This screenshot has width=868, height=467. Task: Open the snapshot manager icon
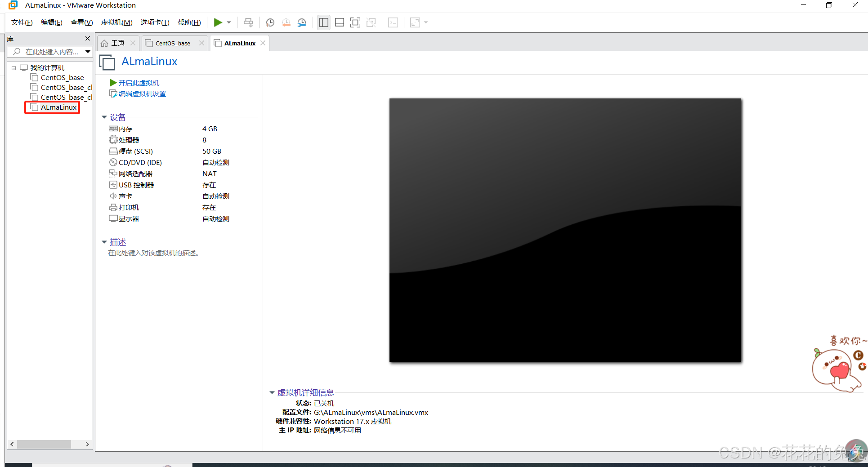tap(302, 22)
